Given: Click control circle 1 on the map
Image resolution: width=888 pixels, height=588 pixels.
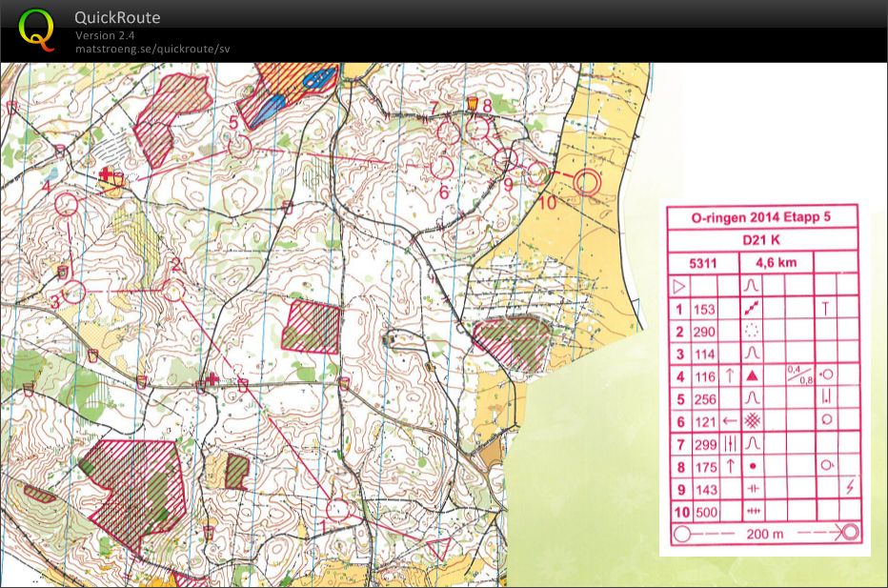Looking at the screenshot, I should coord(338,511).
